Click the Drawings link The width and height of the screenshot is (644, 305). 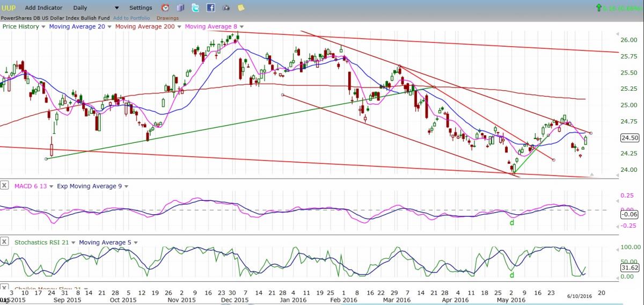tap(167, 18)
